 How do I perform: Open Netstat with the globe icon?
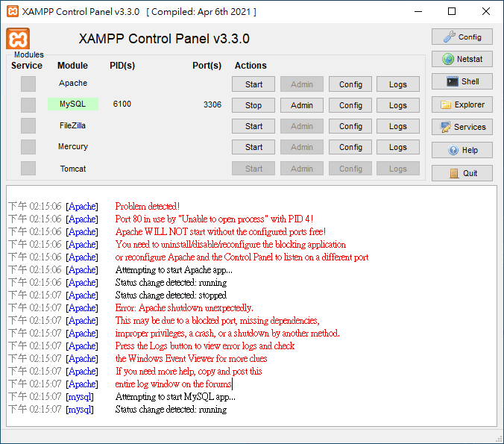pos(462,59)
